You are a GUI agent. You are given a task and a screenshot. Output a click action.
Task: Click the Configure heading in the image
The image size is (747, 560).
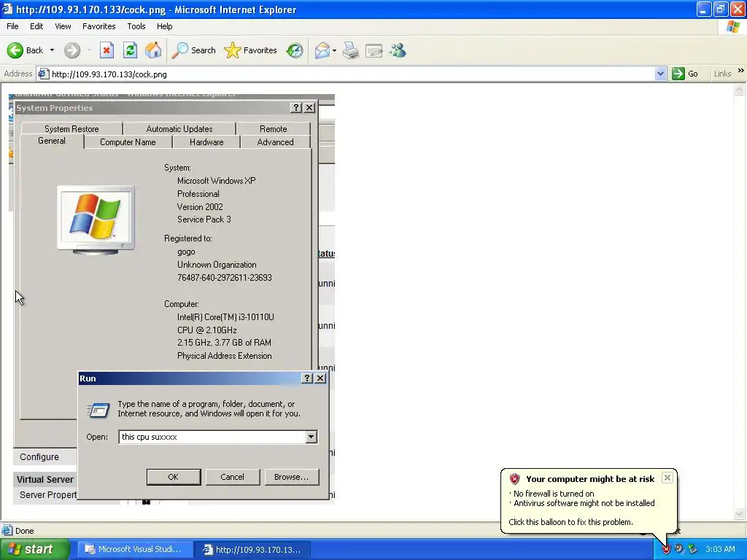click(x=39, y=456)
